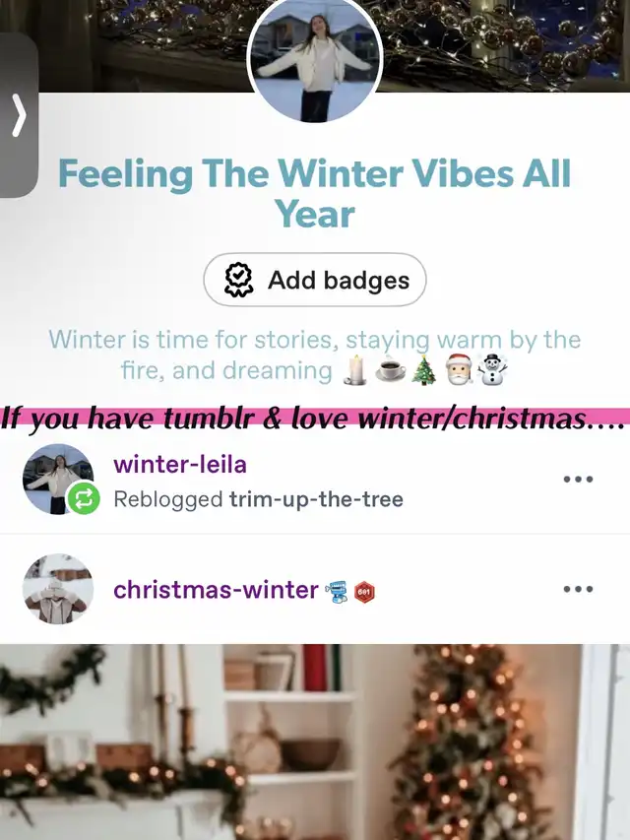Click the blog title Feeling The Winter Vibes

click(x=314, y=193)
